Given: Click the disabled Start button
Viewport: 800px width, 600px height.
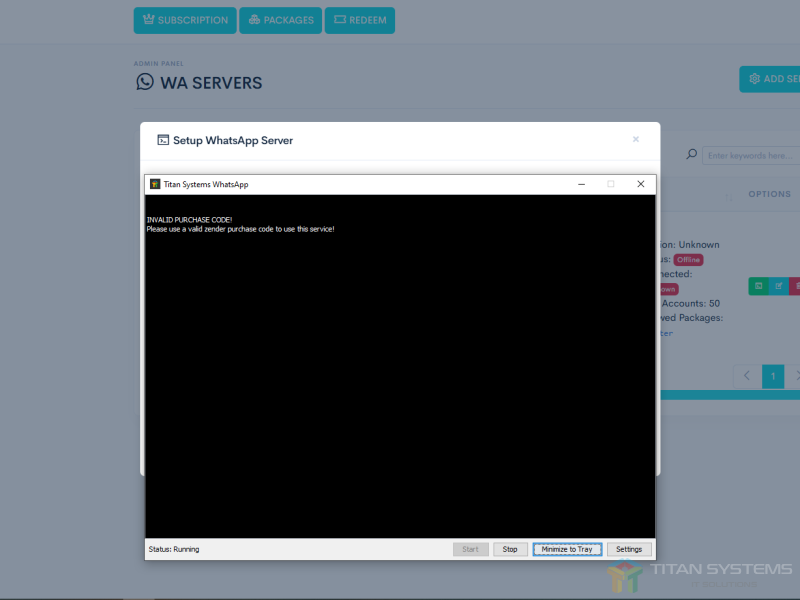Looking at the screenshot, I should [470, 549].
